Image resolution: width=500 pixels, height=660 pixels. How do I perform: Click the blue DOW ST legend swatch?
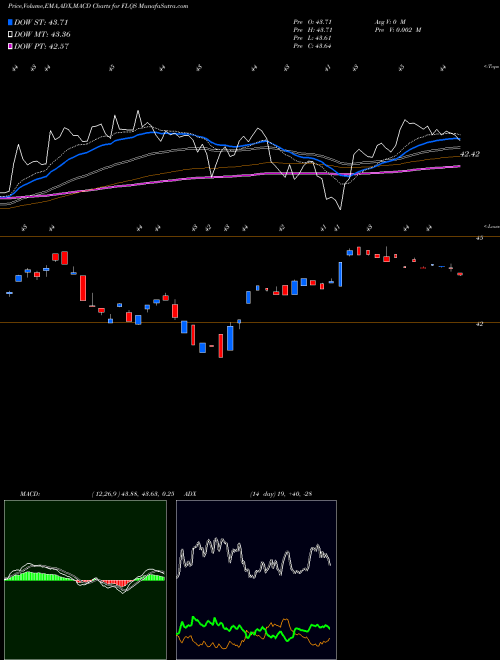click(x=11, y=22)
